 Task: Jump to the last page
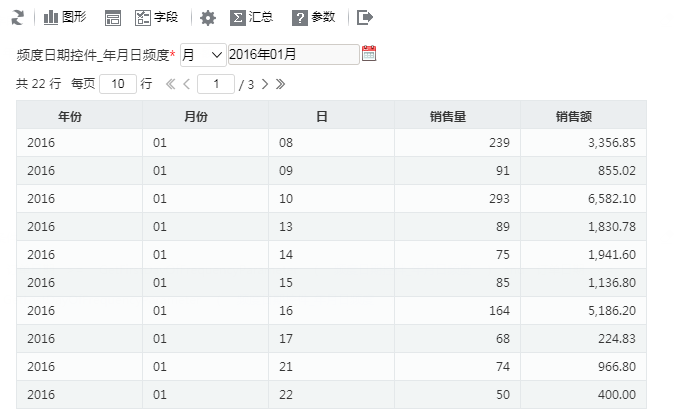click(x=281, y=84)
